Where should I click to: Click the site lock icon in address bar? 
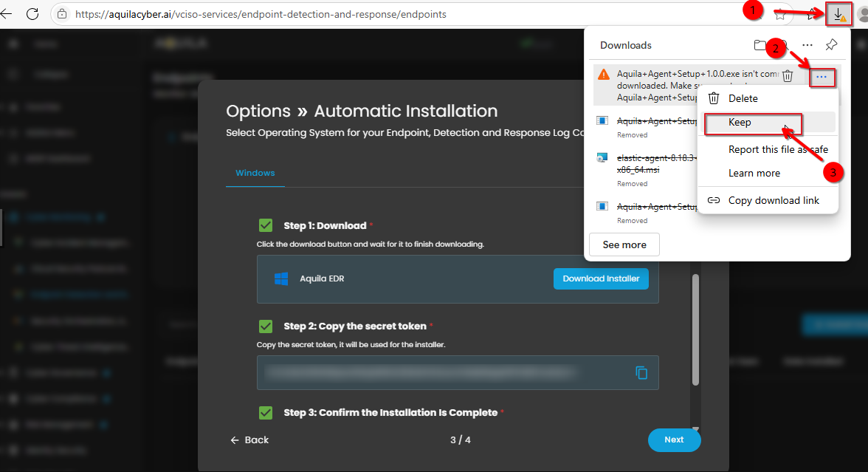[x=62, y=14]
